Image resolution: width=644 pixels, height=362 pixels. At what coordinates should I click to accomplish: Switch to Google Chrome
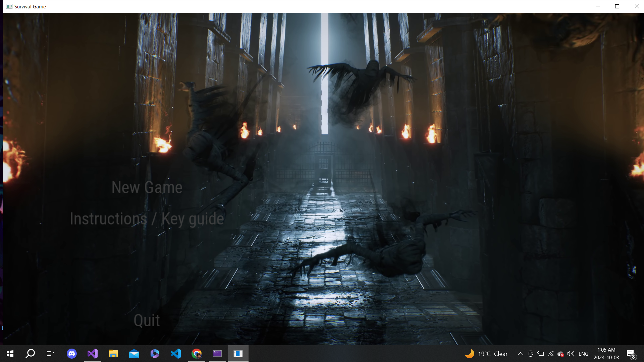coord(197,354)
